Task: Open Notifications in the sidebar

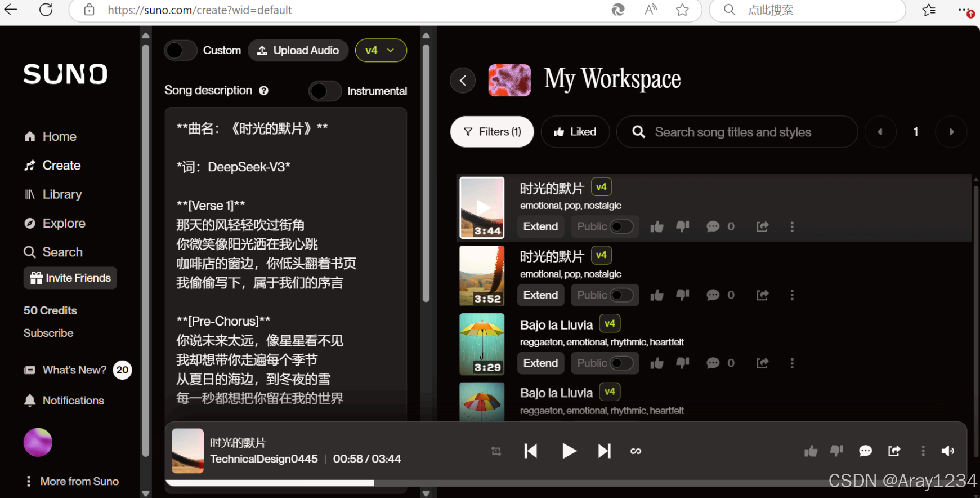Action: coord(64,401)
